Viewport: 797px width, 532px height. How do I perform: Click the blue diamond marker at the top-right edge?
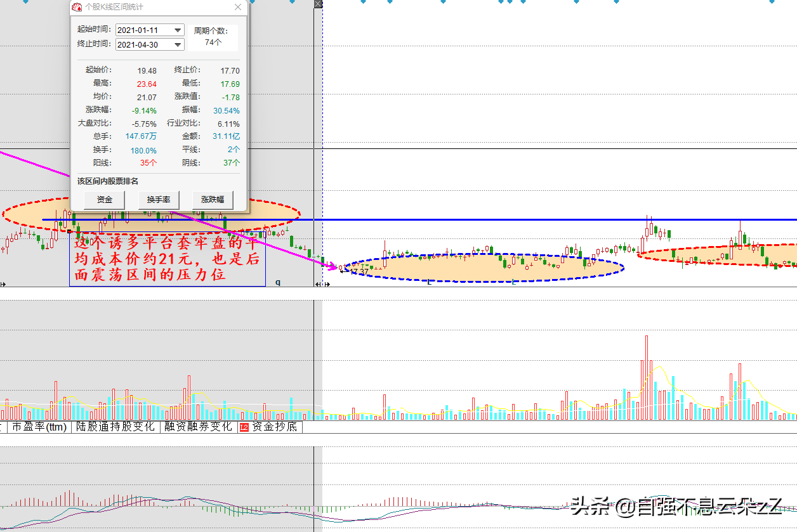coord(772,2)
